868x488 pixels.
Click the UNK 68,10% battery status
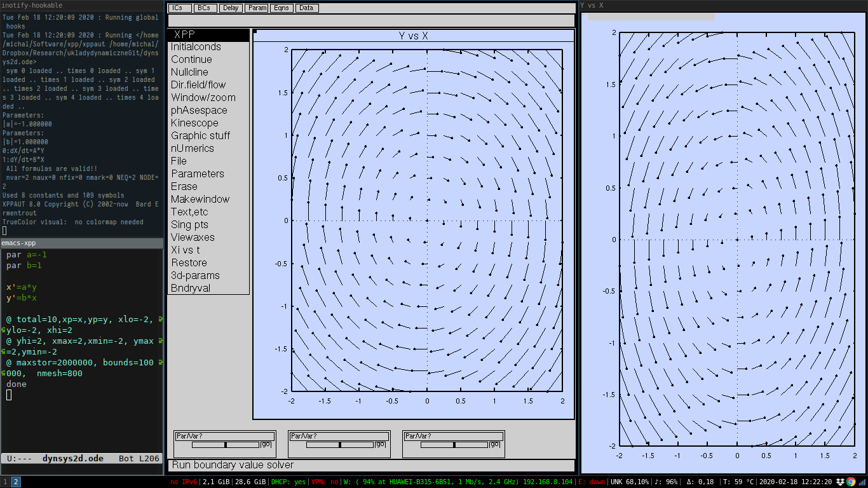(630, 482)
